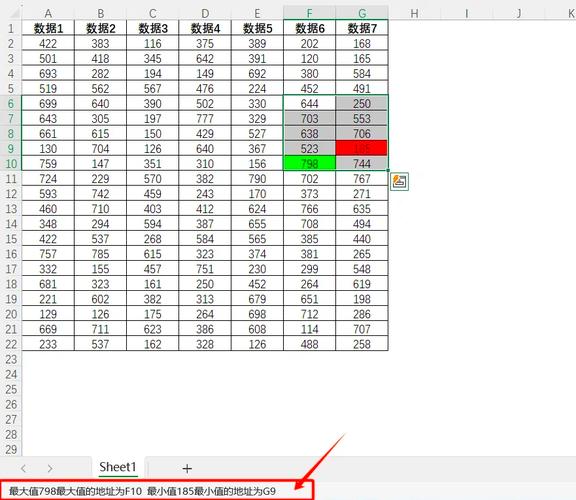Select cell with value 790 in column E
The height and width of the screenshot is (500, 576).
[x=257, y=179]
